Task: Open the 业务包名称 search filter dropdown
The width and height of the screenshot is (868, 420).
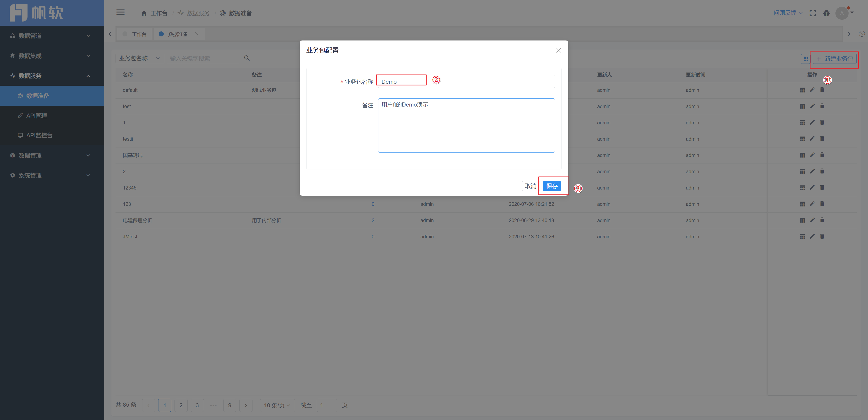Action: pos(139,58)
